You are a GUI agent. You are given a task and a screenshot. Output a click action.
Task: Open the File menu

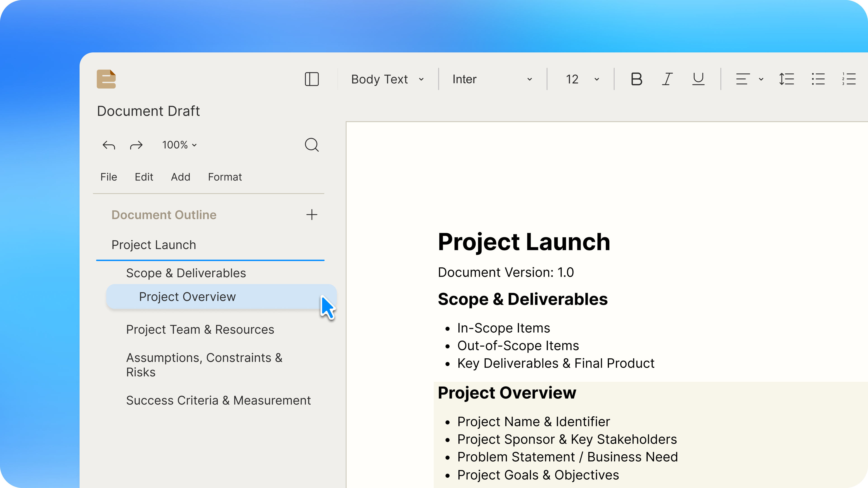[x=108, y=177]
